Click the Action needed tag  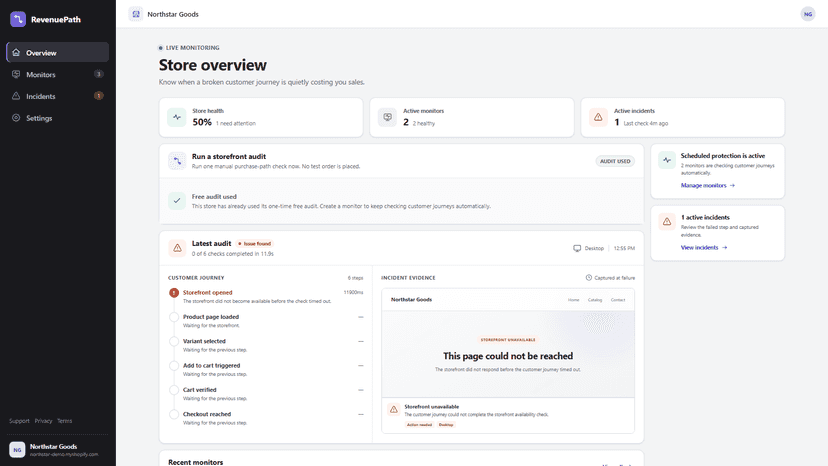tap(419, 425)
